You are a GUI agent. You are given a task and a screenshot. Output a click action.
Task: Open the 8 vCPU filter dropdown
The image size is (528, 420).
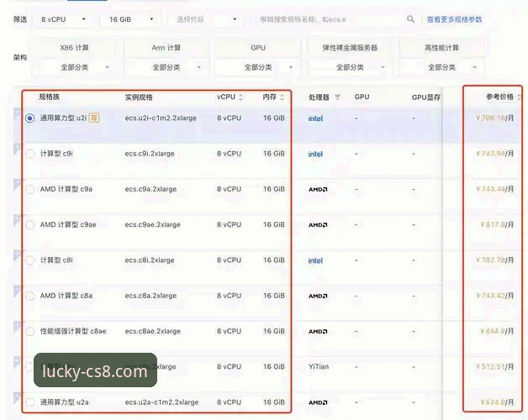[63, 19]
